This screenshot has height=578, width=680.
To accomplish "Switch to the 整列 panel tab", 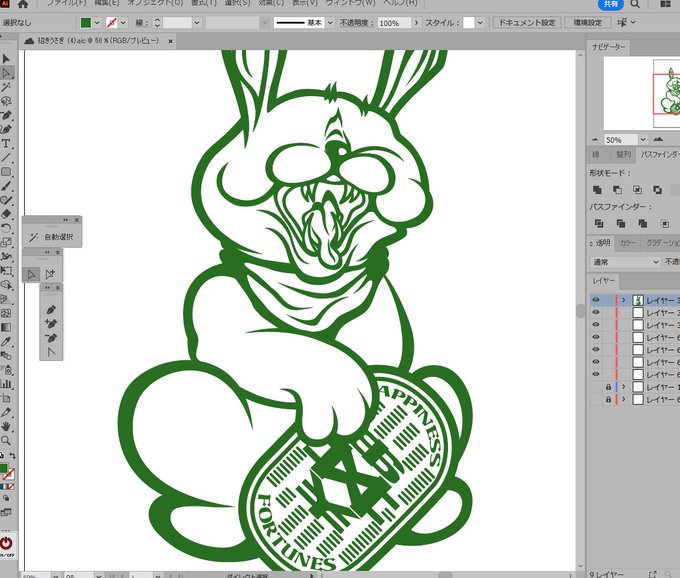I will [624, 154].
